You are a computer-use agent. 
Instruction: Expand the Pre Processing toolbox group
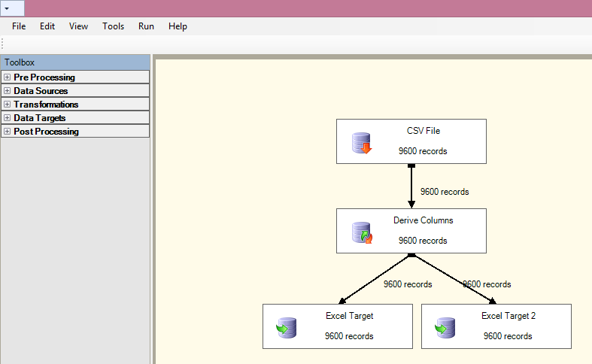(7, 77)
